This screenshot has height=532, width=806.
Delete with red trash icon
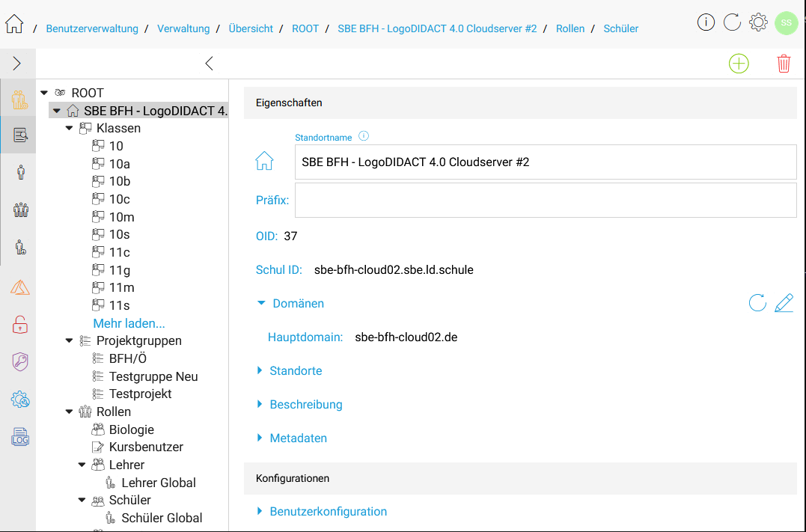click(x=784, y=64)
